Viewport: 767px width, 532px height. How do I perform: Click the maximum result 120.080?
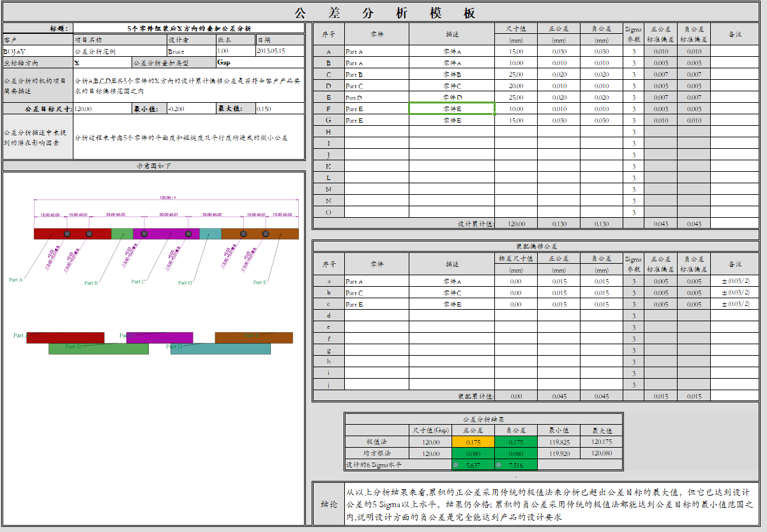[x=602, y=453]
